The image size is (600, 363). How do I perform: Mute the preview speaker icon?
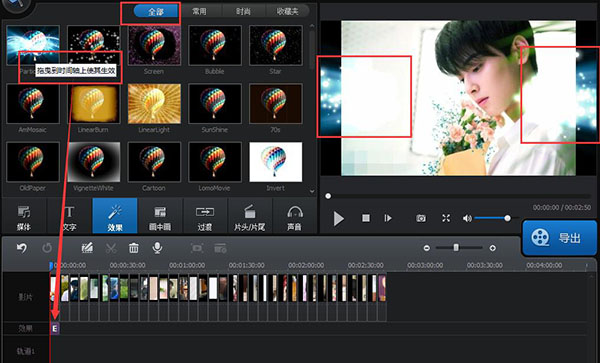pyautogui.click(x=467, y=218)
